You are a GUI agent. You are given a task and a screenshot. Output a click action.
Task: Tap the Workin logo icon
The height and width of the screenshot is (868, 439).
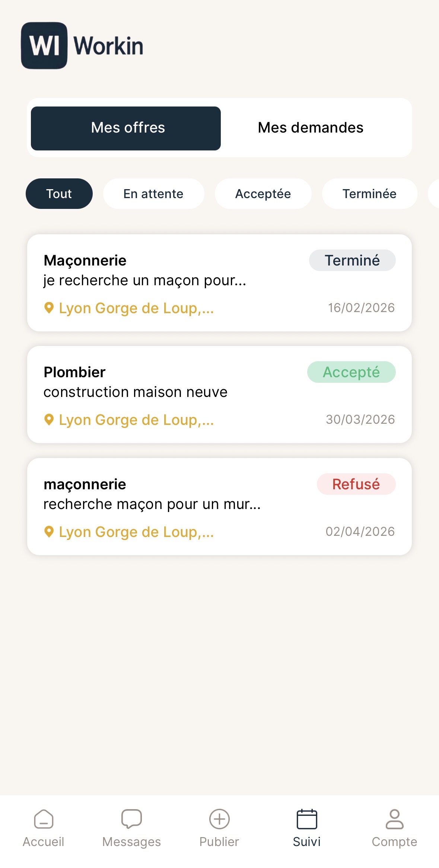pyautogui.click(x=44, y=45)
